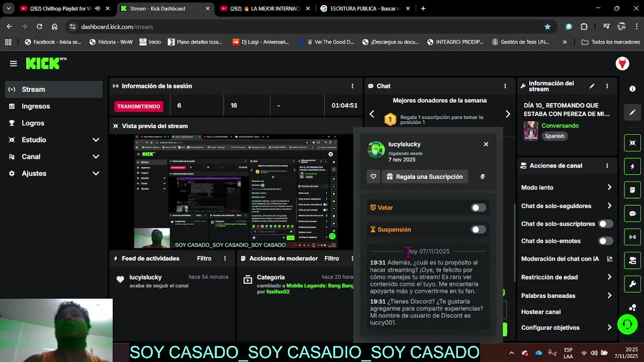The width and height of the screenshot is (644, 362).
Task: Select the broadcast signal icon in the right sidebar
Action: [632, 237]
